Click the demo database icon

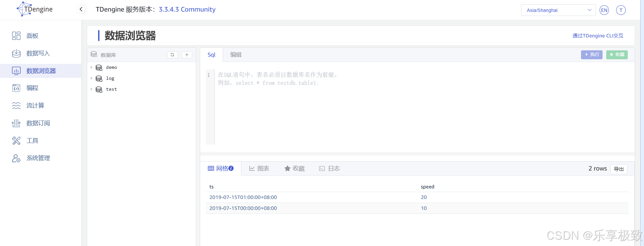pyautogui.click(x=99, y=68)
